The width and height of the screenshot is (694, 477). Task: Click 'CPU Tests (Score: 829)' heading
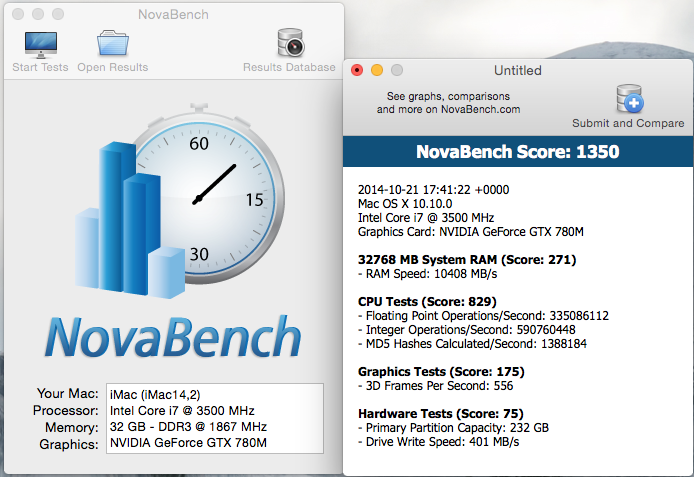[x=427, y=302]
